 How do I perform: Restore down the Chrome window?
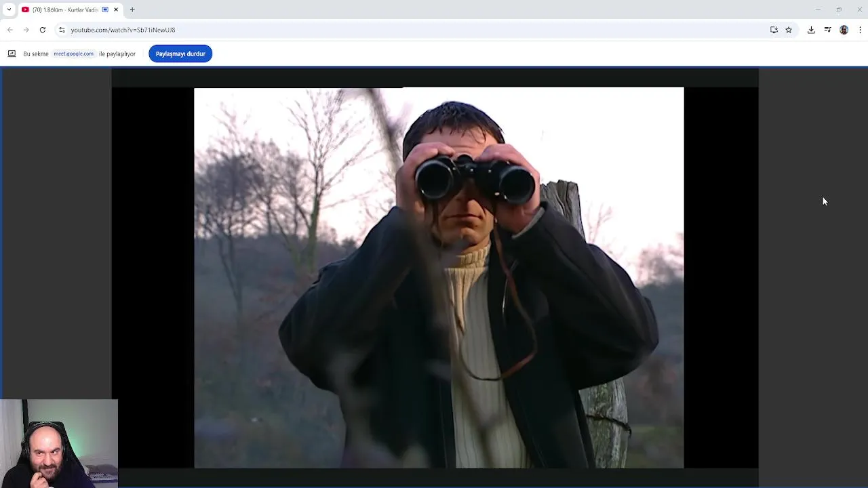tap(839, 9)
